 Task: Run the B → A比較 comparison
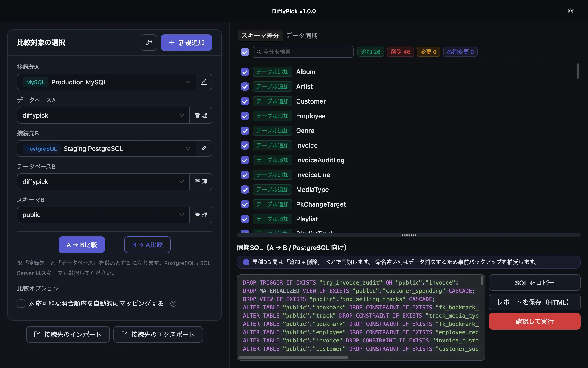pos(147,245)
